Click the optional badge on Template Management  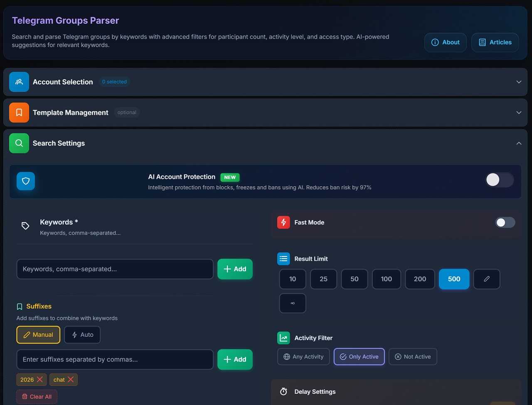(x=127, y=113)
